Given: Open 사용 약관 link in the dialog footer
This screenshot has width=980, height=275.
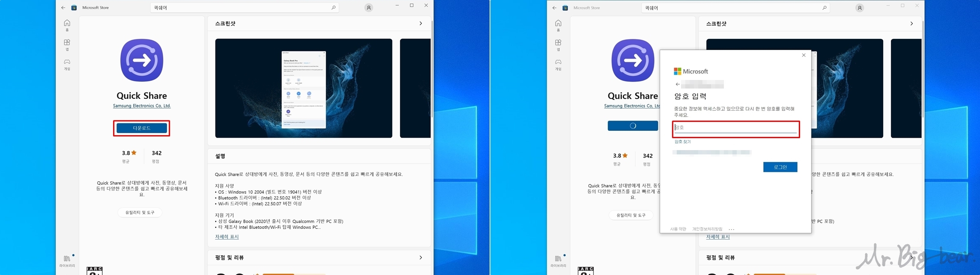Looking at the screenshot, I should tap(678, 229).
